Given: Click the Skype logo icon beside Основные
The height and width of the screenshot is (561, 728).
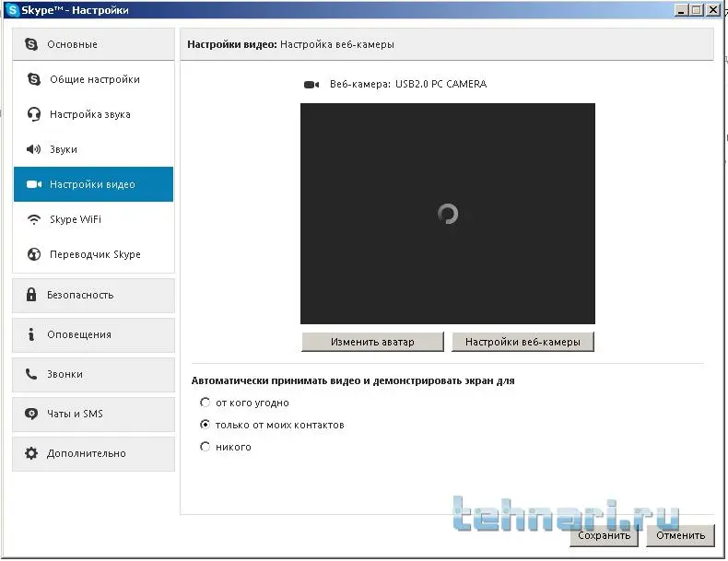Looking at the screenshot, I should coord(31,44).
